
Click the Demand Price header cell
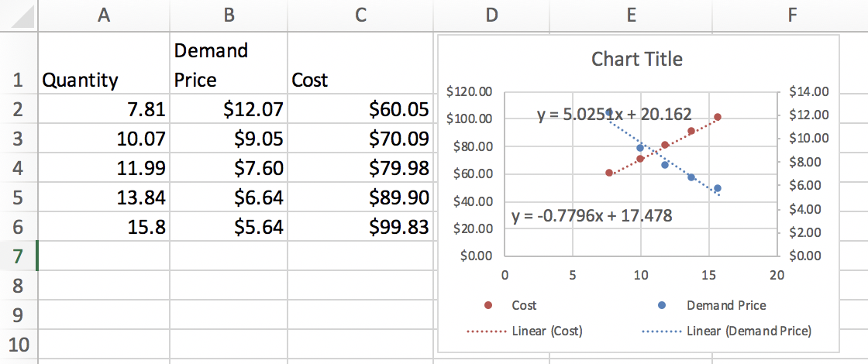pyautogui.click(x=228, y=65)
